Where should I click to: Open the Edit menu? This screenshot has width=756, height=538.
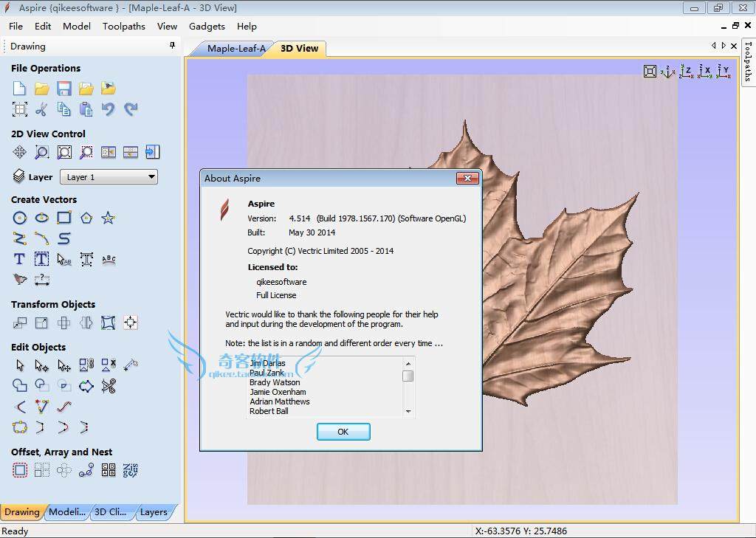42,27
